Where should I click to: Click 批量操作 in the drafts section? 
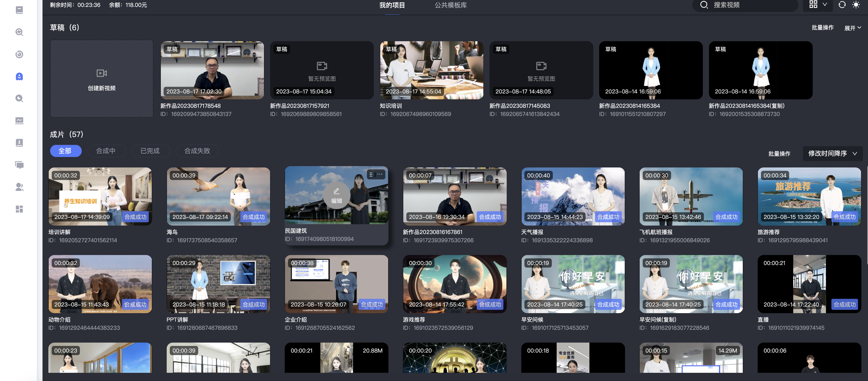click(x=822, y=28)
